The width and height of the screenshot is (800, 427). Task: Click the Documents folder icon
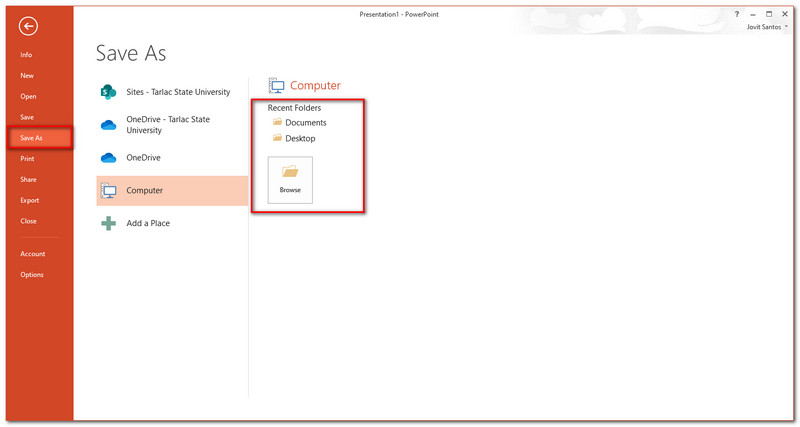[278, 122]
